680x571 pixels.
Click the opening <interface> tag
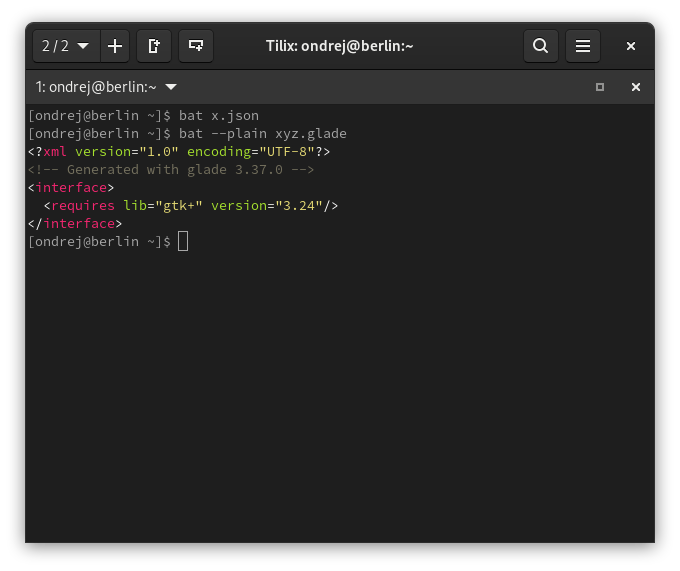point(71,188)
